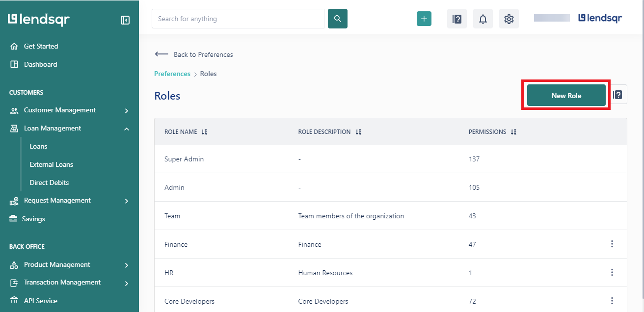This screenshot has height=312, width=644.
Task: Click the Roles breadcrumb text
Action: tap(208, 74)
